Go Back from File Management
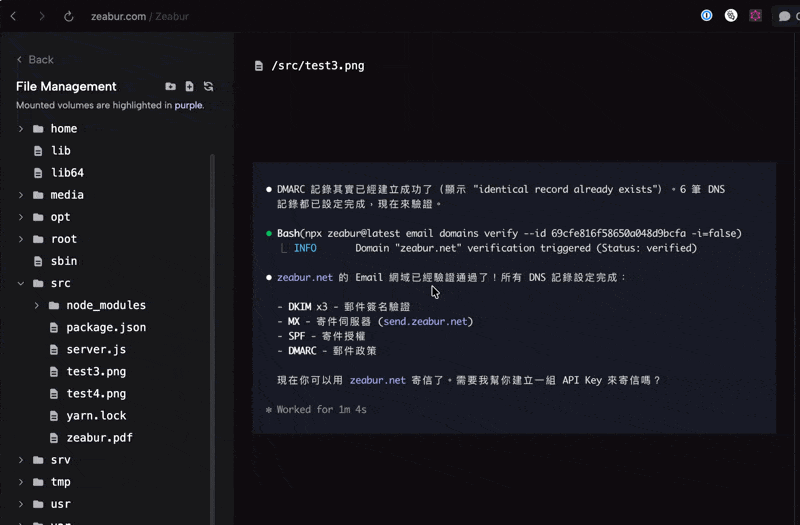The height and width of the screenshot is (525, 800). pos(35,60)
